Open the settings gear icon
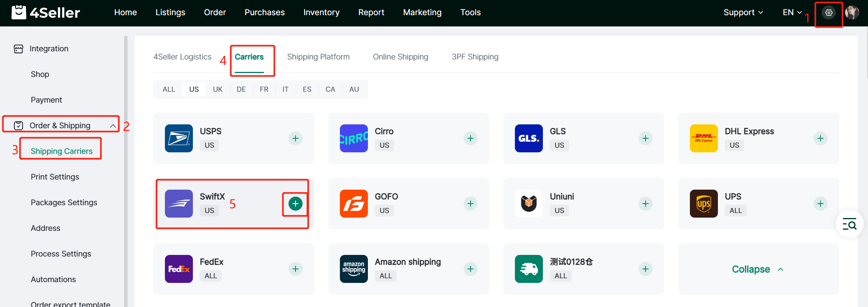Screen dimensions: 868x307 (x=829, y=13)
